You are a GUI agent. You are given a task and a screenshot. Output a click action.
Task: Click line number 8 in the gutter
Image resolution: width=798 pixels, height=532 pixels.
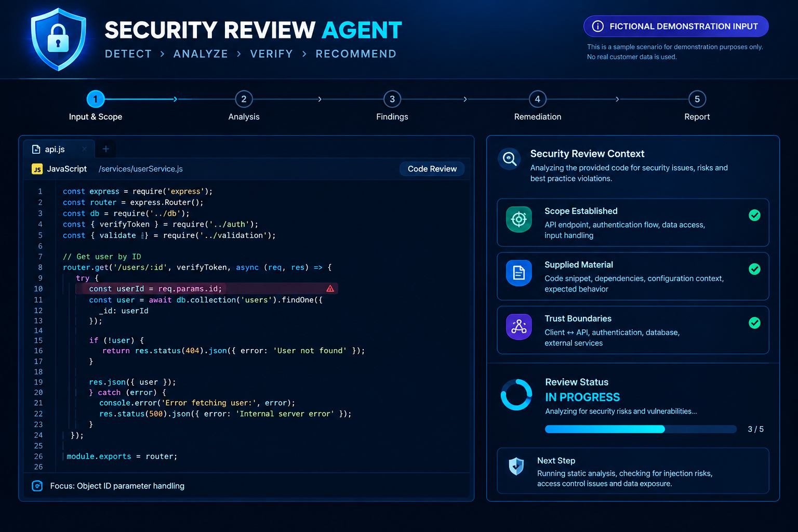pos(40,268)
